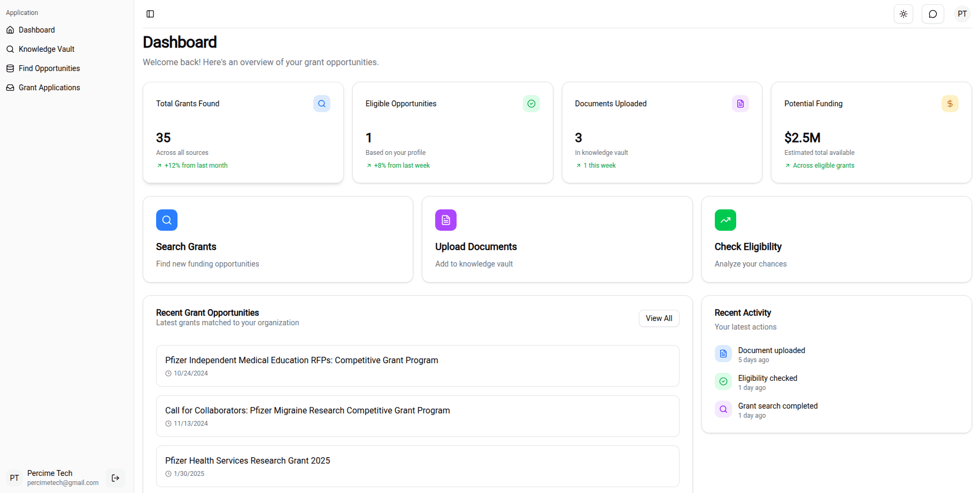The height and width of the screenshot is (493, 980).
Task: Click the check icon on Eligible Opportunities
Action: tap(531, 103)
